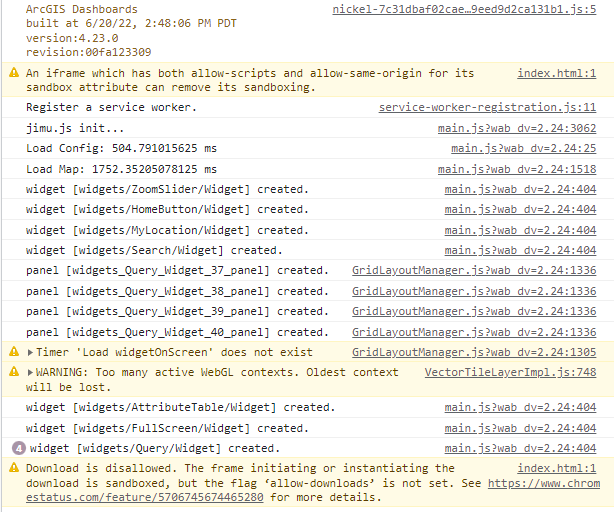Click warning icon beside the iframe sandbox message
Screen dimensions: 614x512
pyautogui.click(x=14, y=74)
